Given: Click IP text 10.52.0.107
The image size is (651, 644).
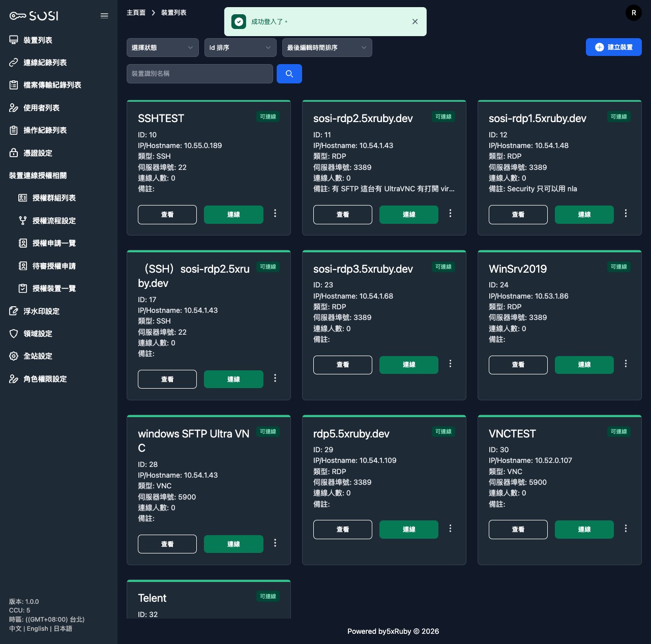Looking at the screenshot, I should (553, 460).
